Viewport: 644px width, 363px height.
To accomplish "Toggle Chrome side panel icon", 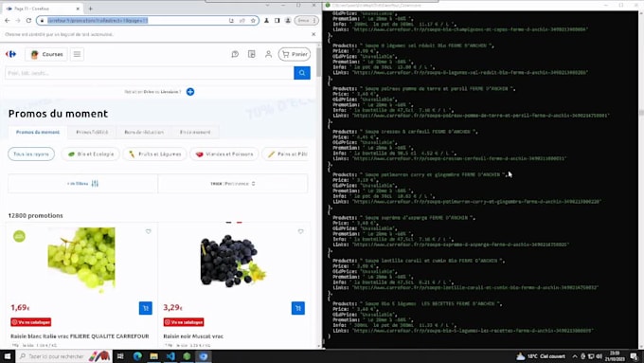I will point(277,21).
